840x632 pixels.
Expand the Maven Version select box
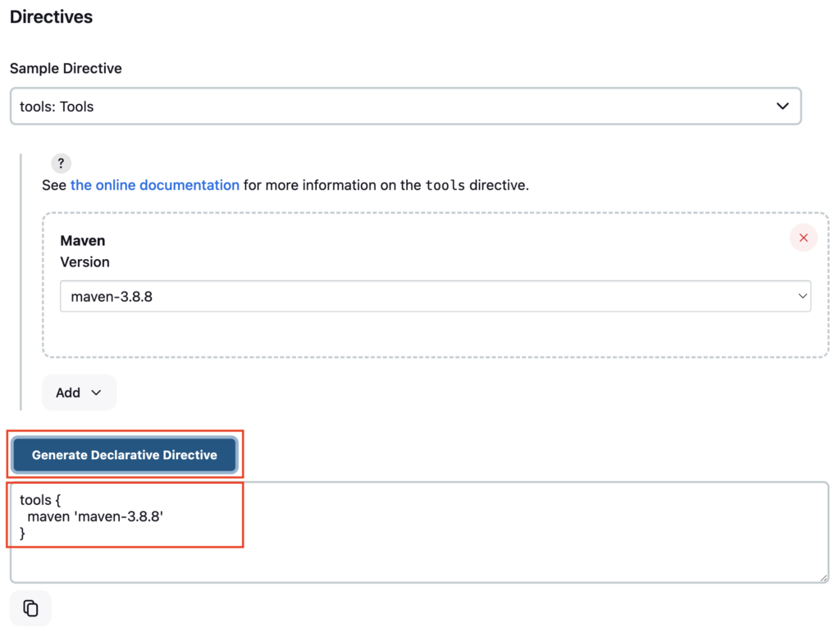[435, 296]
